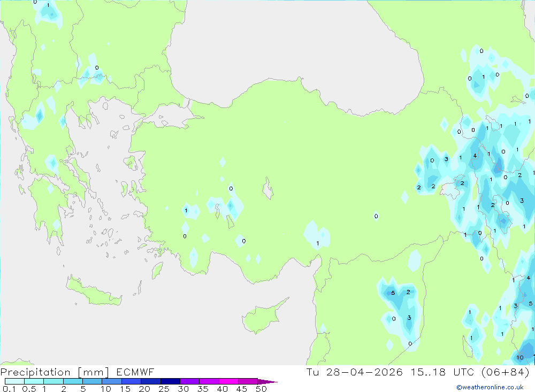This screenshot has width=535, height=392.
Task: Pick the 10–15 mm blue legend swatch
Action: [x=112, y=381]
